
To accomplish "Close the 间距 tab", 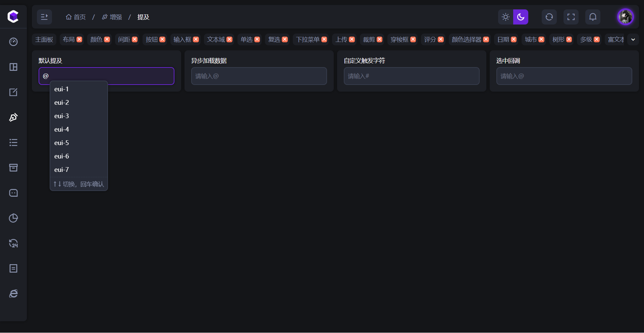I will pos(135,39).
